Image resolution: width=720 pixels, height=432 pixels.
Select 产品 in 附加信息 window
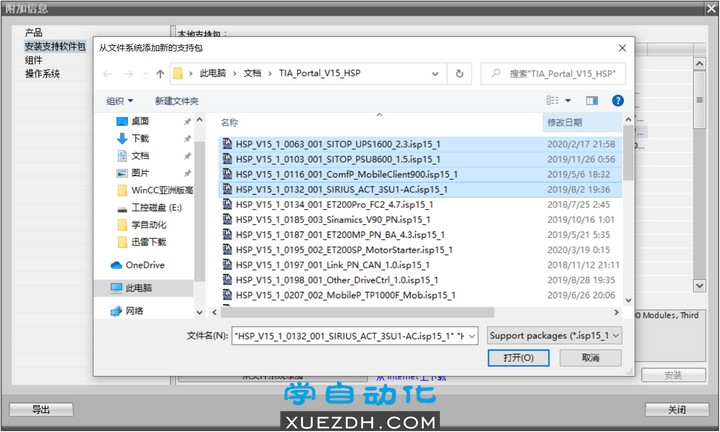(x=34, y=33)
